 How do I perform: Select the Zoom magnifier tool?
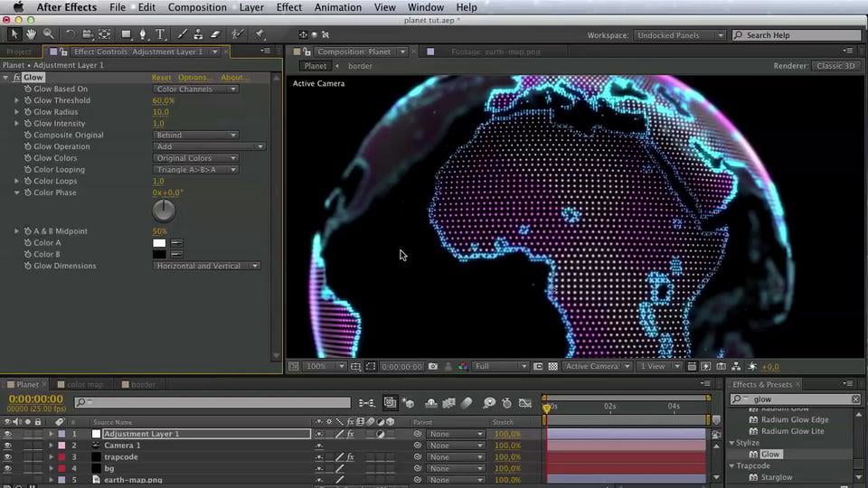[49, 34]
